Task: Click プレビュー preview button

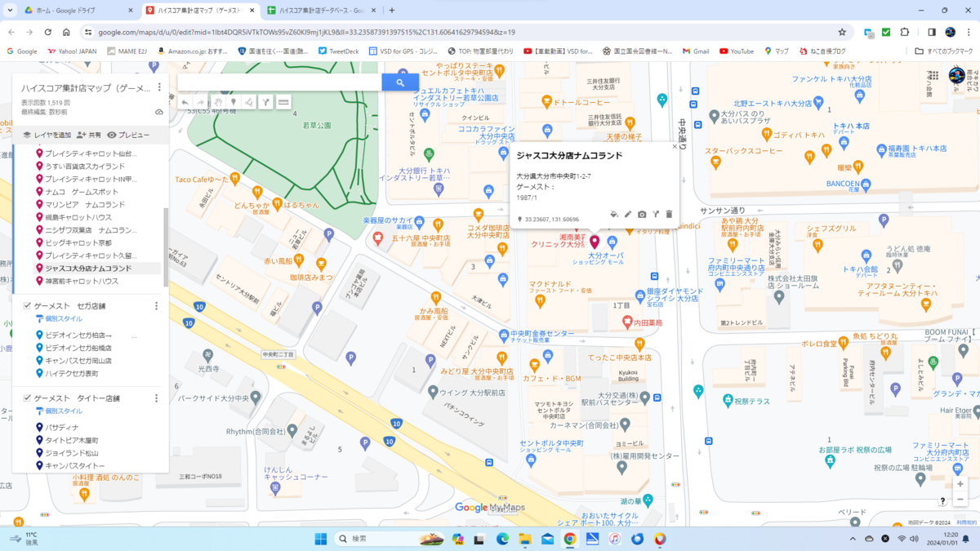Action: tap(128, 135)
